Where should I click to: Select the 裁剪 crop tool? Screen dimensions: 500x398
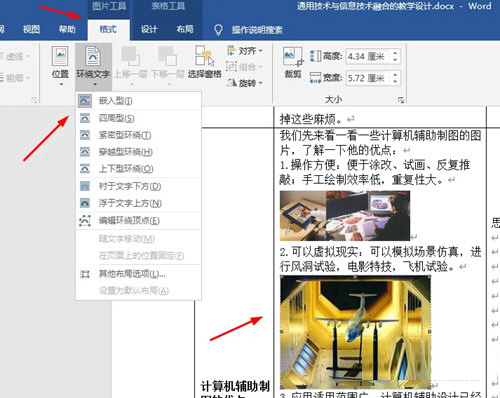(x=293, y=62)
